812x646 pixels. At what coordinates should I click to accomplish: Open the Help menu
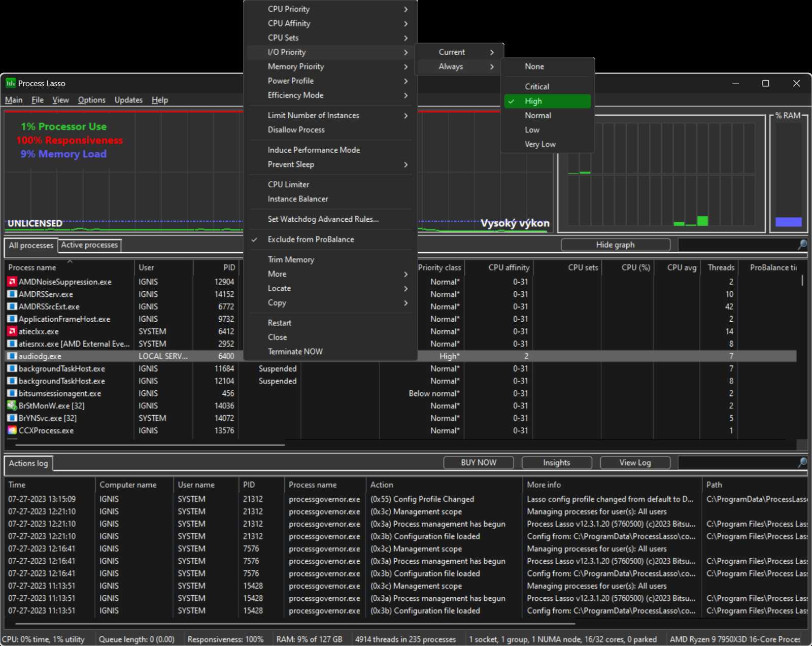159,100
